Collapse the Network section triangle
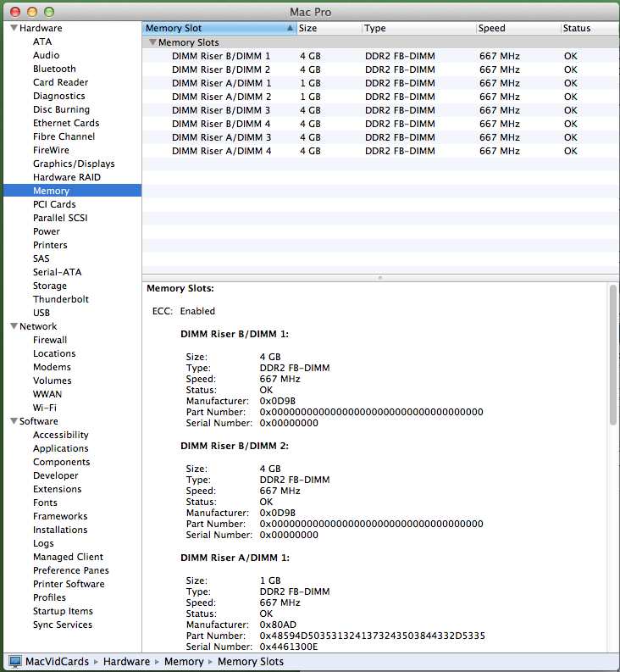 [14, 326]
